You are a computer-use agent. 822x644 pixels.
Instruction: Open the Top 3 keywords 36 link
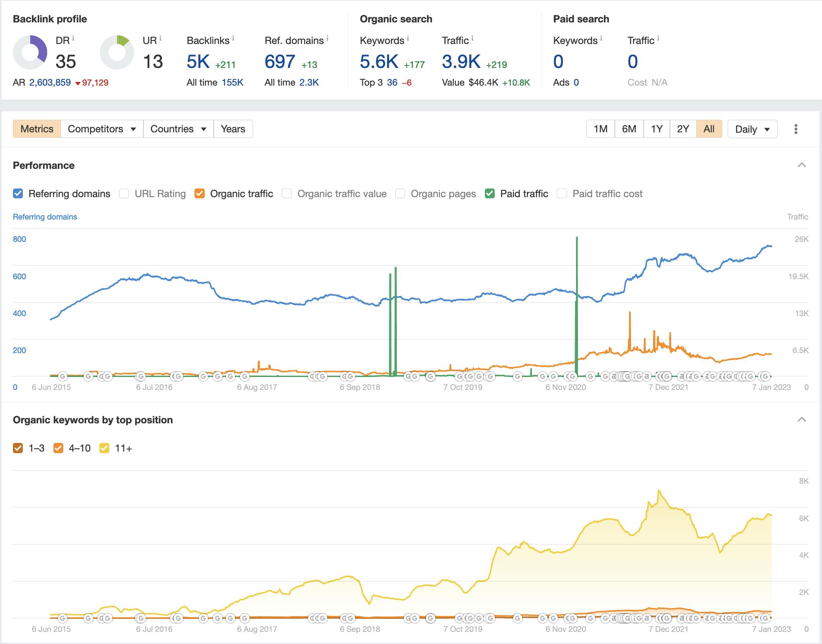pos(392,82)
